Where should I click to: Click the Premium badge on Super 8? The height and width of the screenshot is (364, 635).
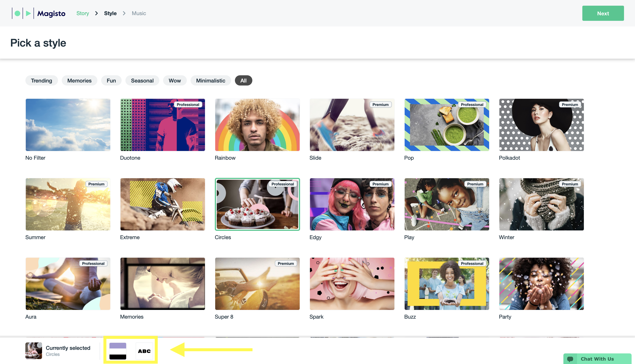[286, 264]
